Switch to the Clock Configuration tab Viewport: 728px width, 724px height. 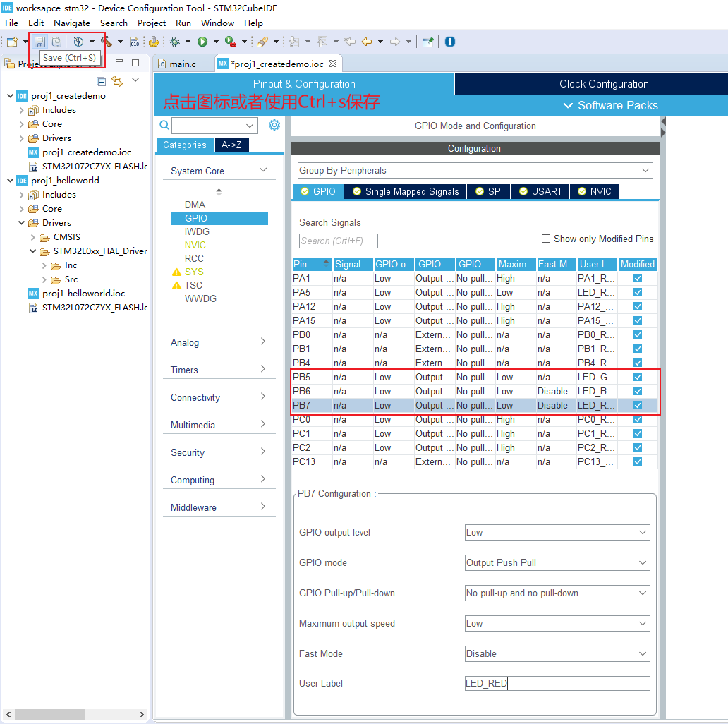tap(604, 84)
